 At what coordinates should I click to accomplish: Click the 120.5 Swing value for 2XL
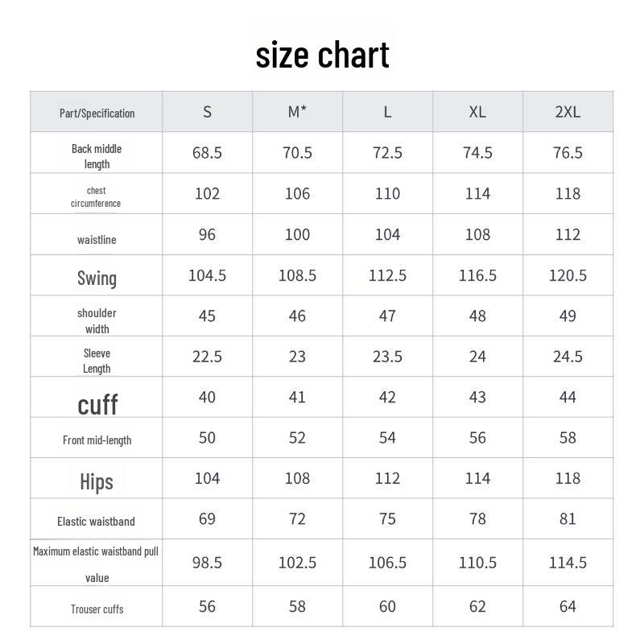click(x=568, y=276)
